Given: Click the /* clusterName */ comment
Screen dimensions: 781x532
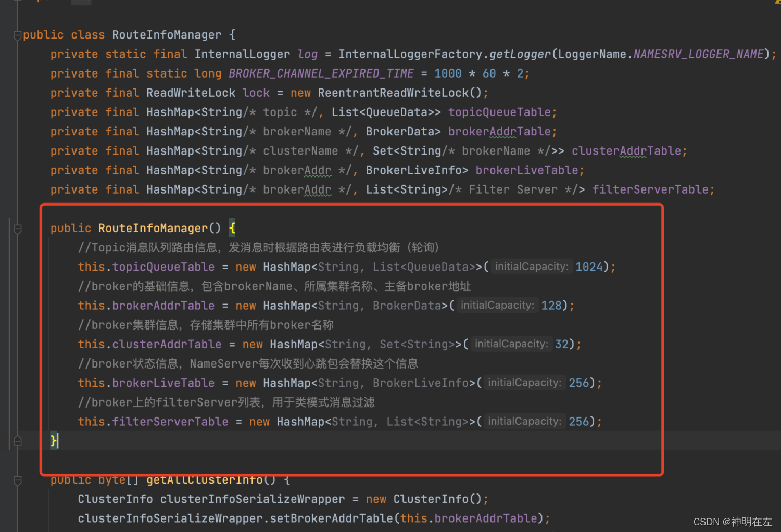Looking at the screenshot, I should point(304,150).
